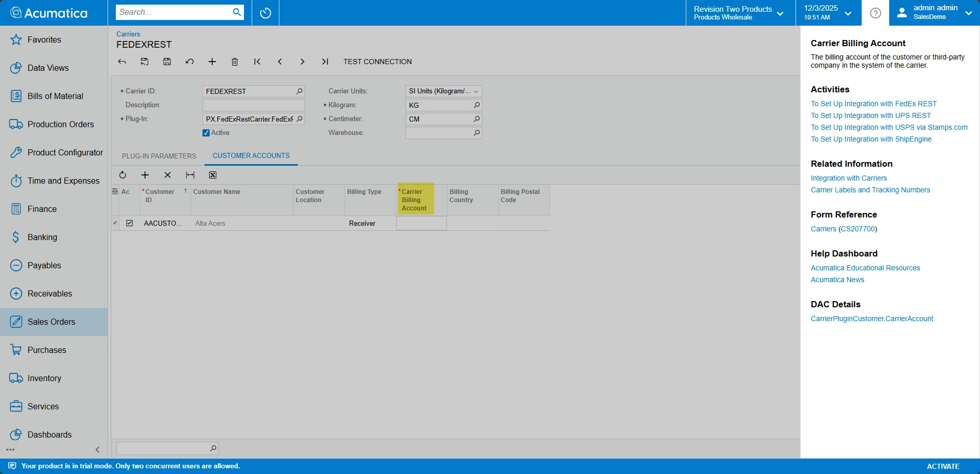980x474 pixels.
Task: Open admin admin user menu
Action: (x=935, y=13)
